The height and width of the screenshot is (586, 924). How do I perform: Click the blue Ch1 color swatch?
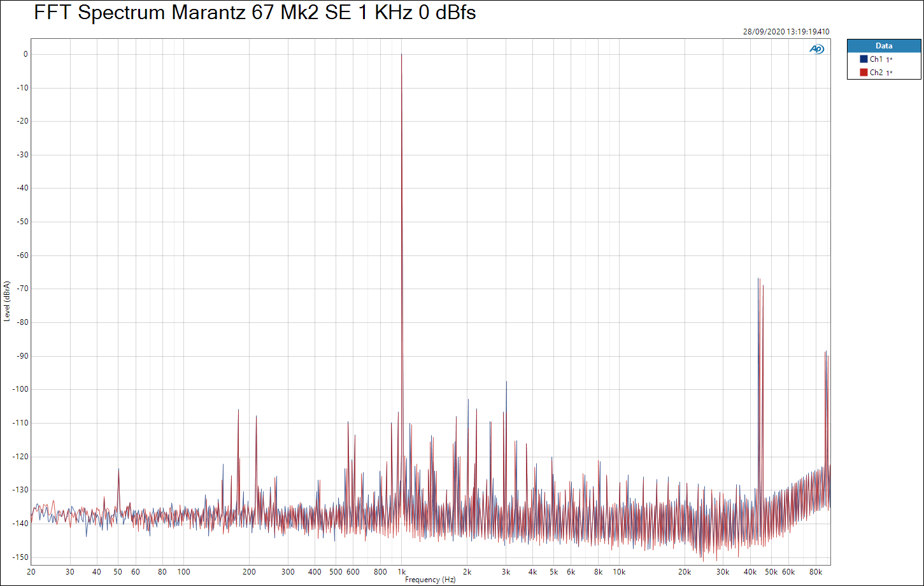click(x=864, y=59)
